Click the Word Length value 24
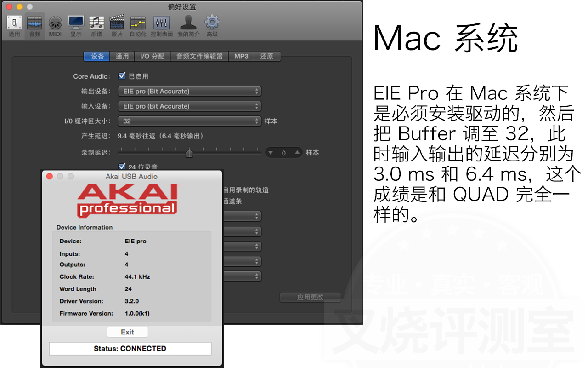The height and width of the screenshot is (368, 588). pos(128,289)
